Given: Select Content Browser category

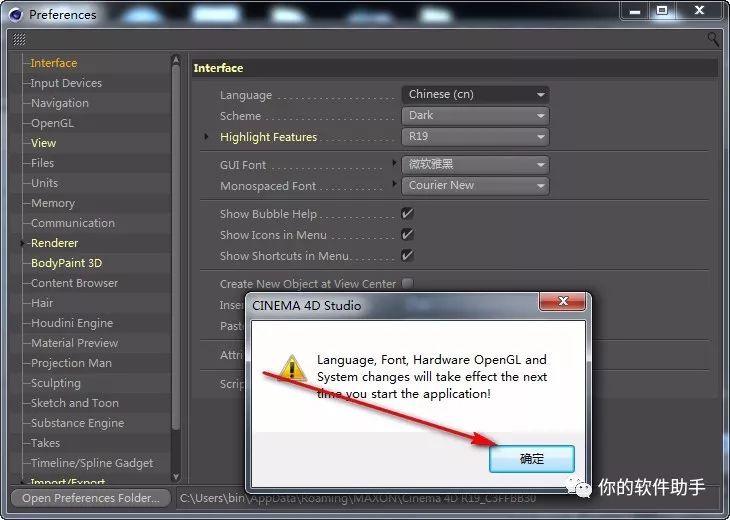Looking at the screenshot, I should (x=74, y=283).
